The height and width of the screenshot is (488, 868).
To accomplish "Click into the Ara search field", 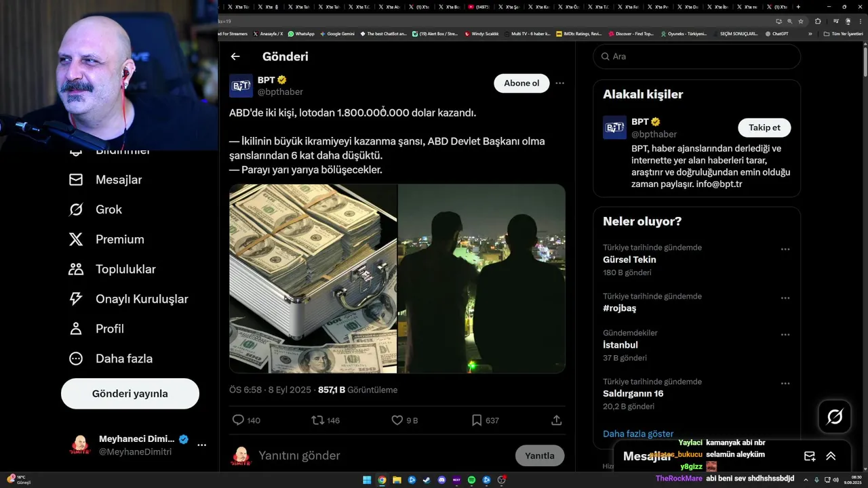I will click(696, 56).
